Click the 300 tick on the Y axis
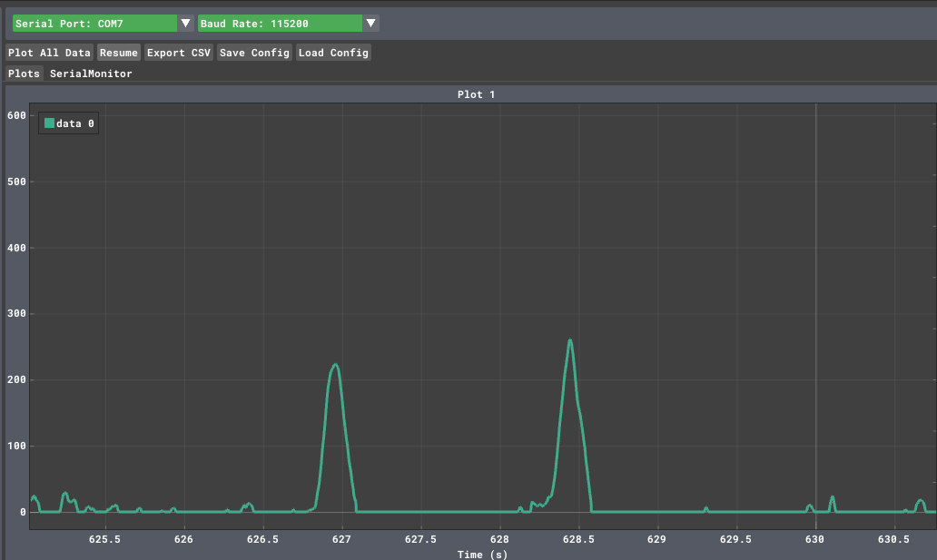The width and height of the screenshot is (937, 560). pyautogui.click(x=17, y=314)
